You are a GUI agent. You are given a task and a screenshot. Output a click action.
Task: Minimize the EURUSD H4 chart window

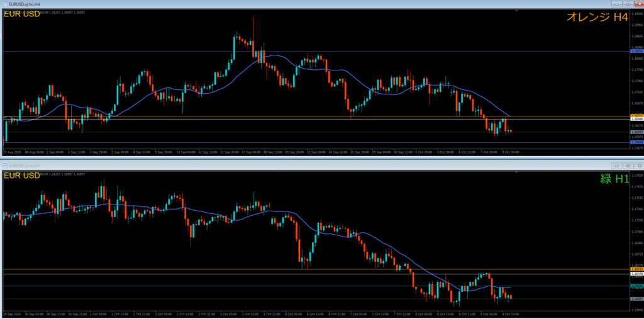click(x=617, y=3)
